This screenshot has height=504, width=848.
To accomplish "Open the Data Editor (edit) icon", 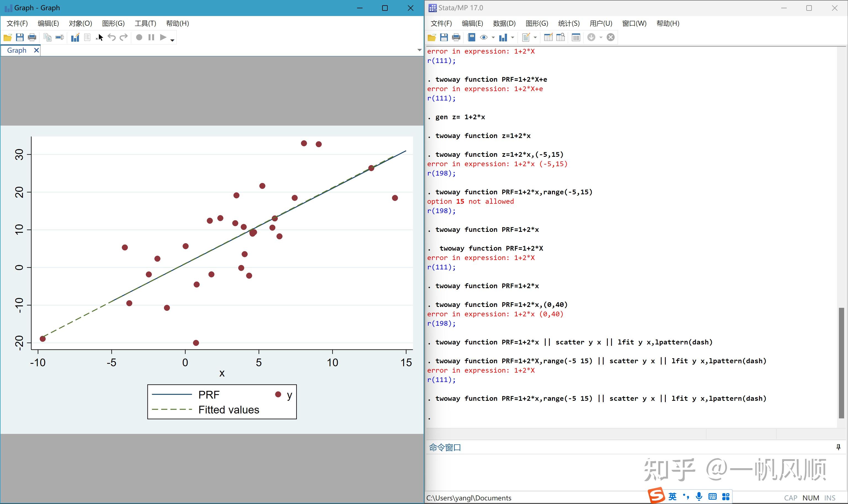I will (x=548, y=37).
